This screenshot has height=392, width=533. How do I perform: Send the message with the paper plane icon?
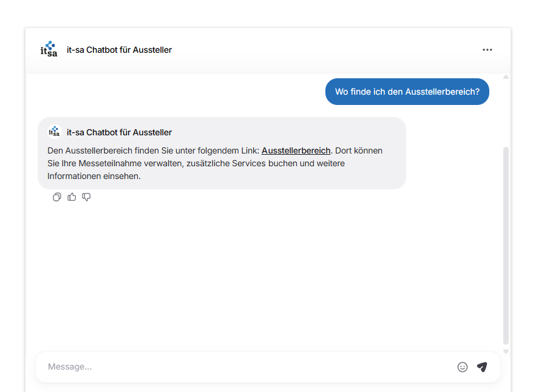[482, 367]
